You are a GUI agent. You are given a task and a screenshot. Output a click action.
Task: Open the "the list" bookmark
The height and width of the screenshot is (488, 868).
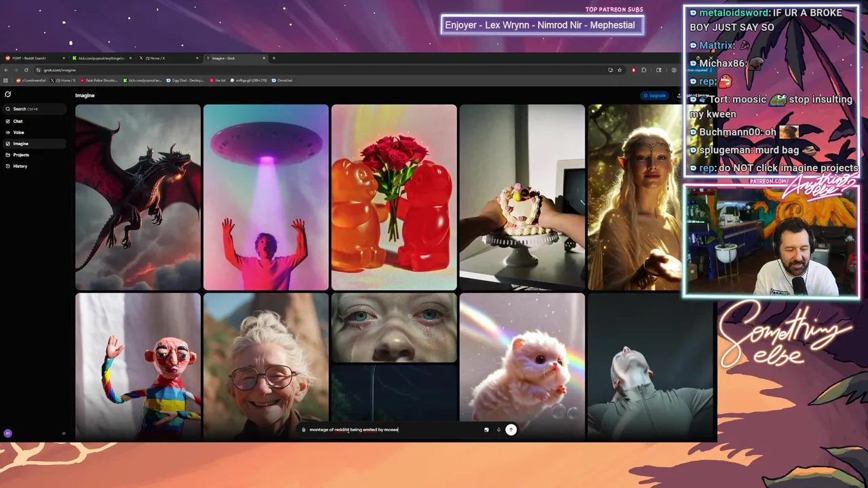tap(218, 81)
